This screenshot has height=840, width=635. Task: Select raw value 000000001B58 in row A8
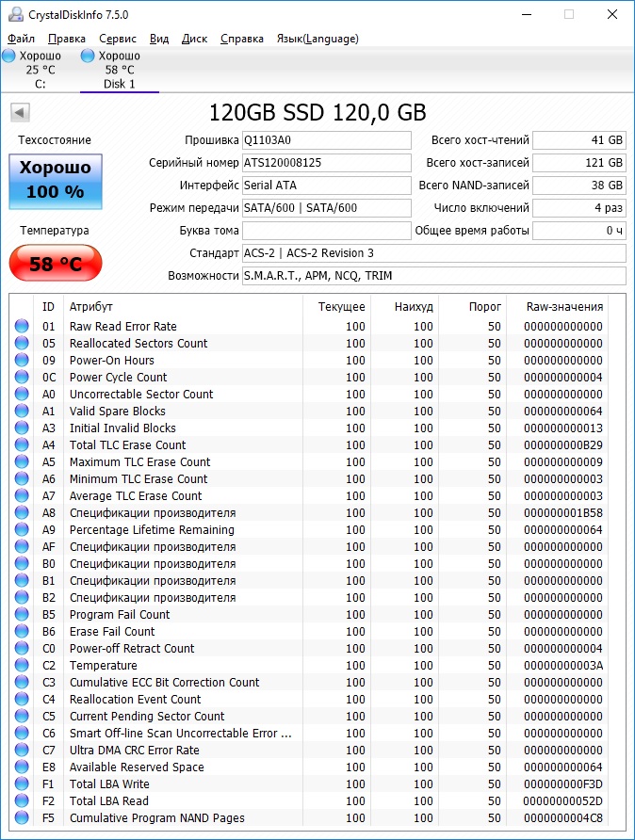pyautogui.click(x=563, y=512)
